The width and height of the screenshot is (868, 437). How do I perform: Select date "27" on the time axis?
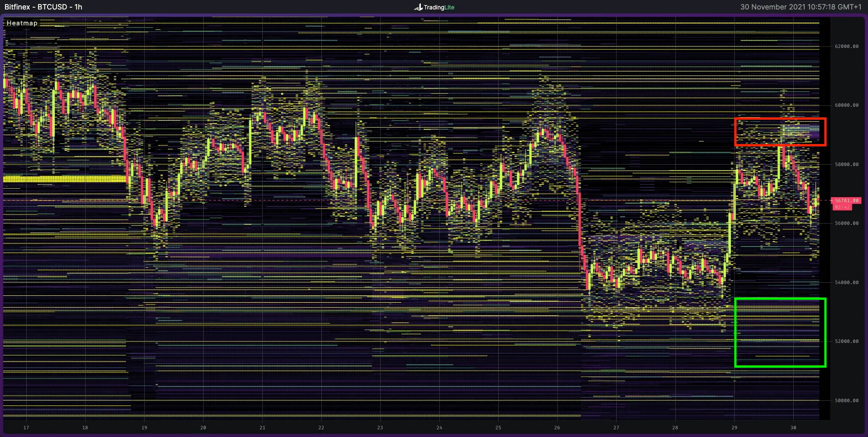(x=616, y=427)
